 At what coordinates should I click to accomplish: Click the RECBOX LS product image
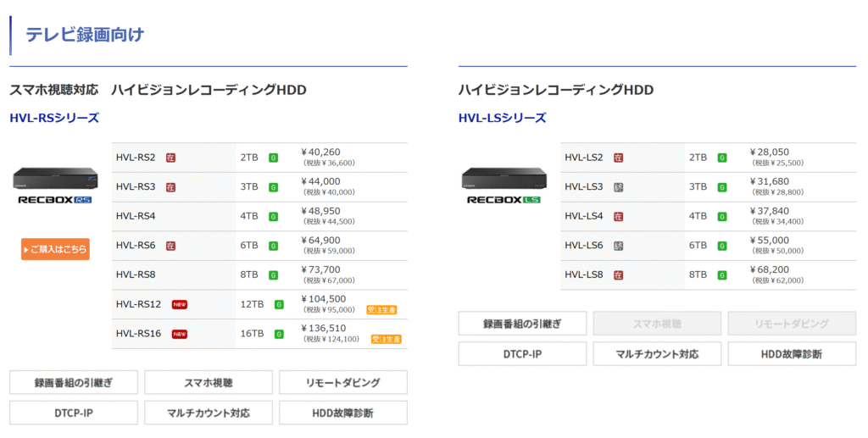click(504, 186)
